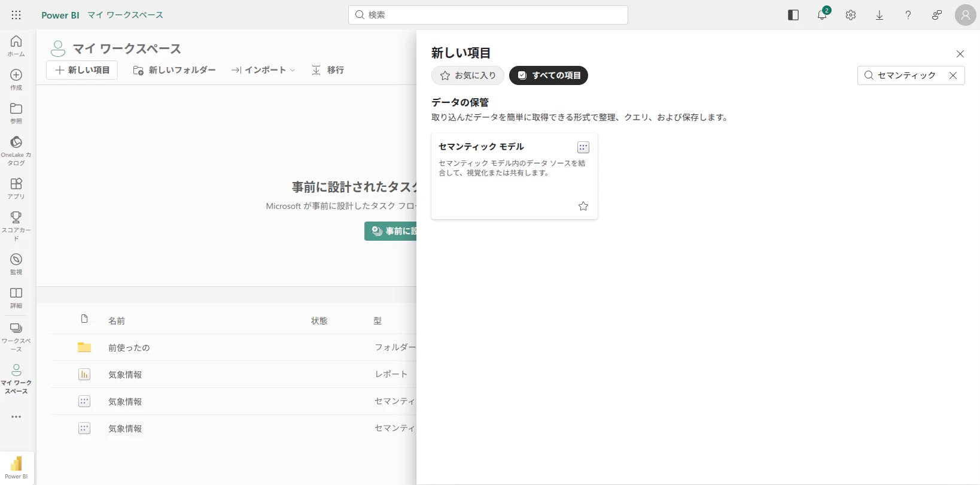This screenshot has width=980, height=485.
Task: Click the download icon in header
Action: click(x=879, y=15)
